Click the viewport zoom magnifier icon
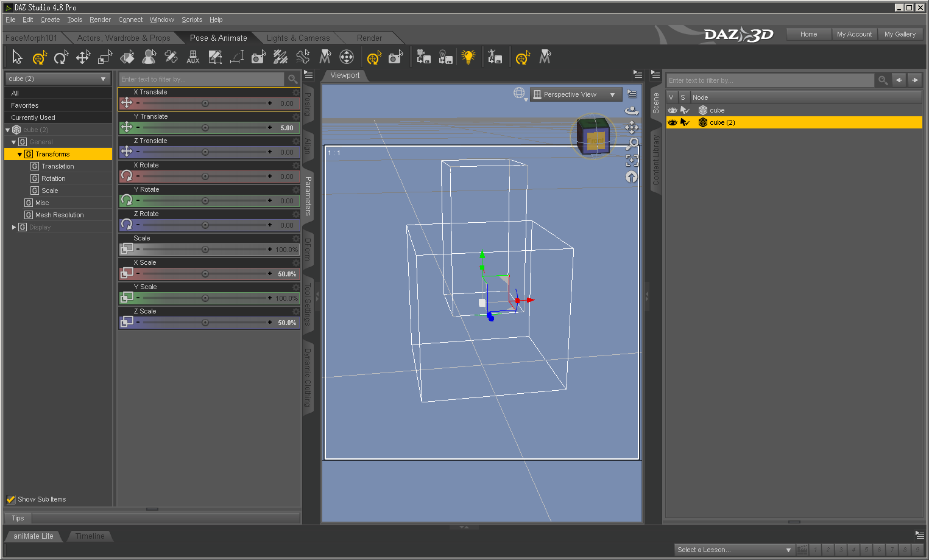Screen dimensions: 929x560 tap(632, 144)
